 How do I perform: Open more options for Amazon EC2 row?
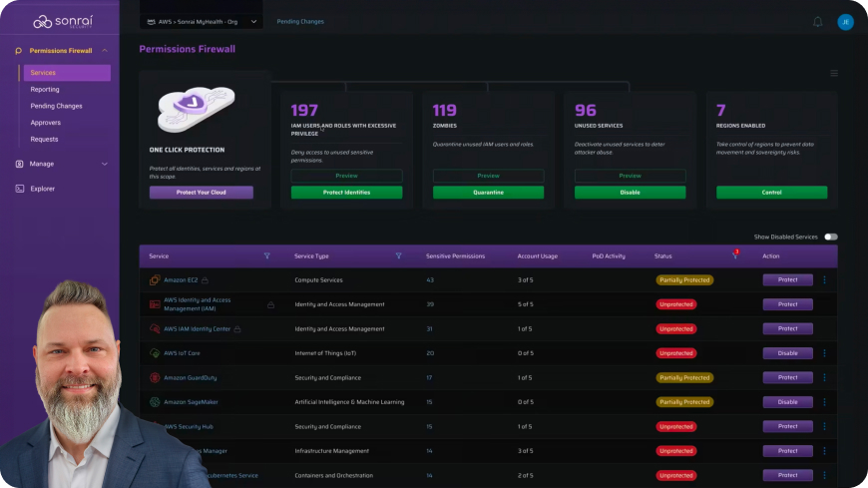coord(824,279)
